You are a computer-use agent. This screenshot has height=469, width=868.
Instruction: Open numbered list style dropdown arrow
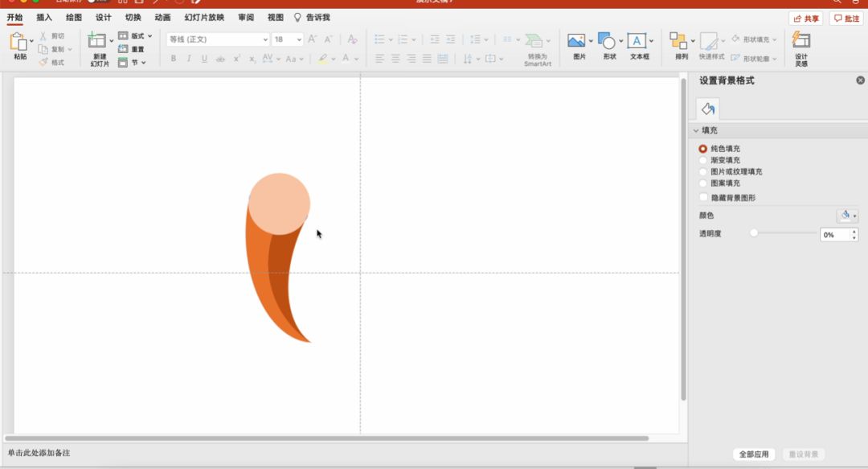pos(414,39)
